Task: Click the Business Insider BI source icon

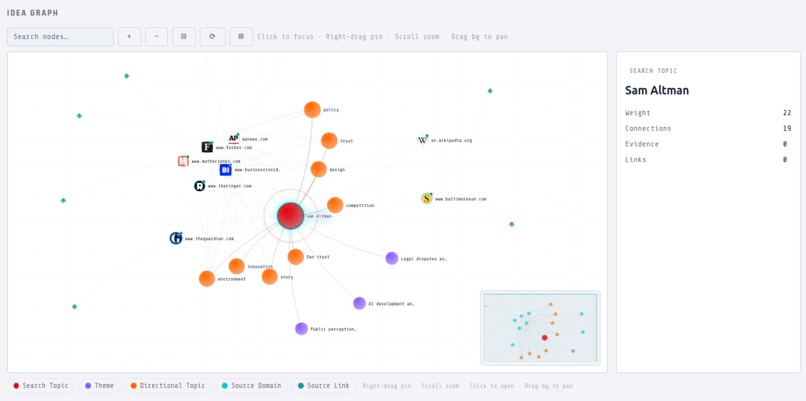Action: (x=225, y=170)
